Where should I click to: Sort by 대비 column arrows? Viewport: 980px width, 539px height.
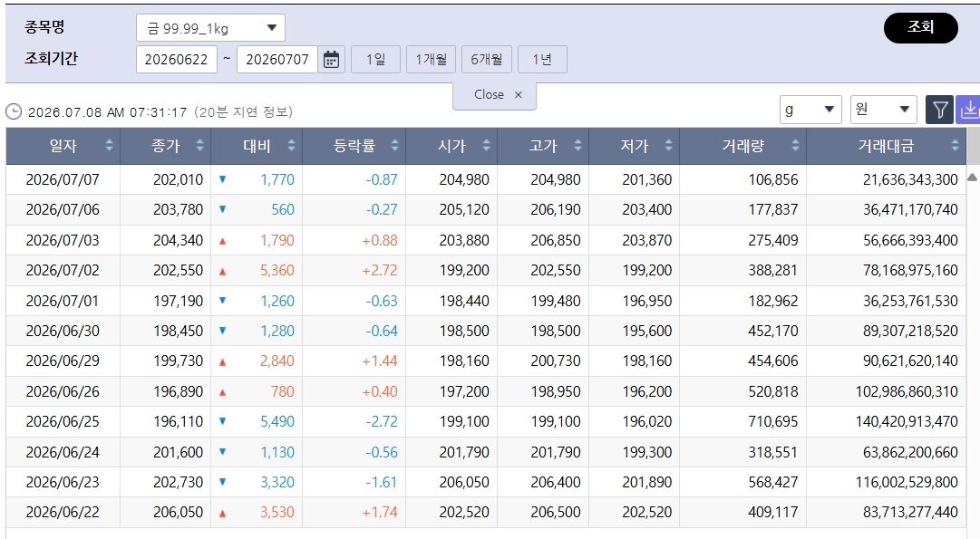coord(291,146)
